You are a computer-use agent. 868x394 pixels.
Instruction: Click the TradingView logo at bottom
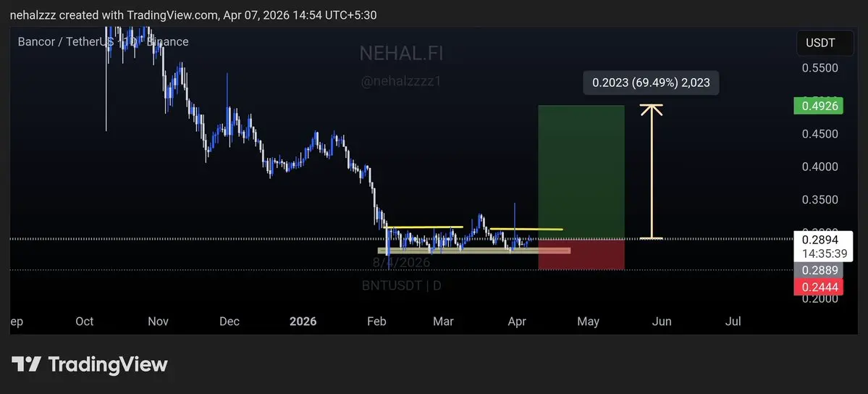click(90, 364)
